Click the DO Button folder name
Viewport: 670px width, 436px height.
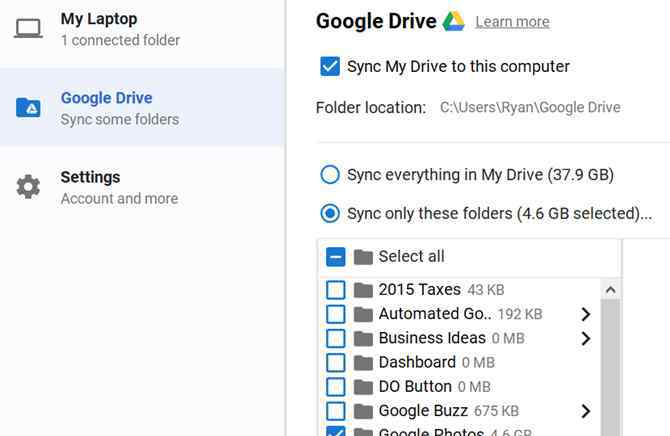point(415,387)
